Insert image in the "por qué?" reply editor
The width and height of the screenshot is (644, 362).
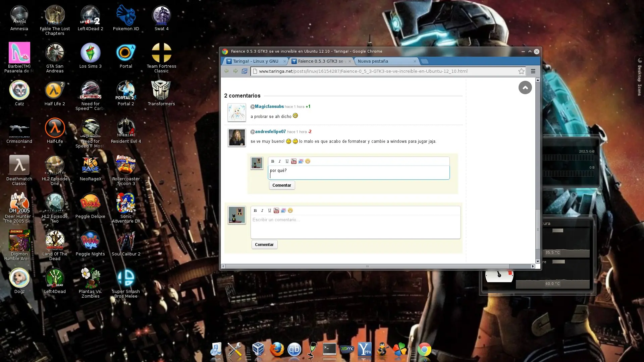(301, 161)
